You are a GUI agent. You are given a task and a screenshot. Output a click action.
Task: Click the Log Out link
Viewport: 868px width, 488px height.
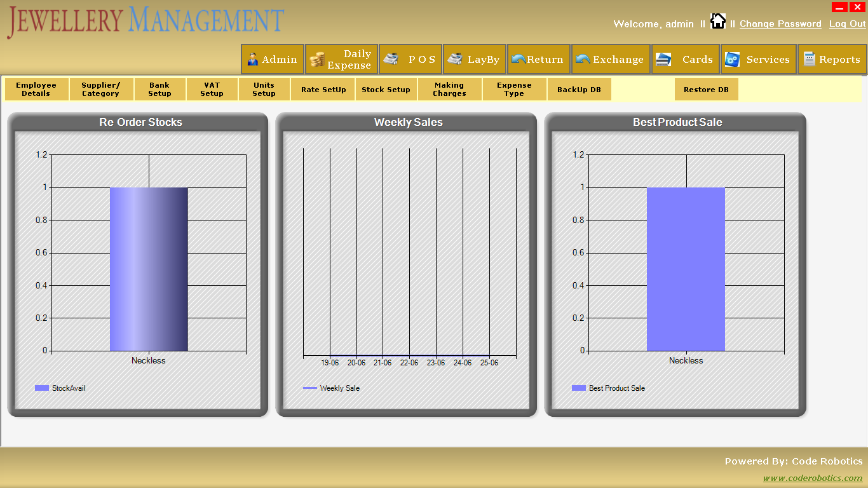(848, 24)
